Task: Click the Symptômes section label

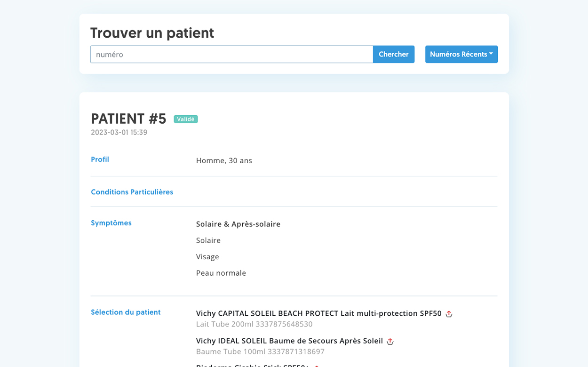Action: (111, 223)
